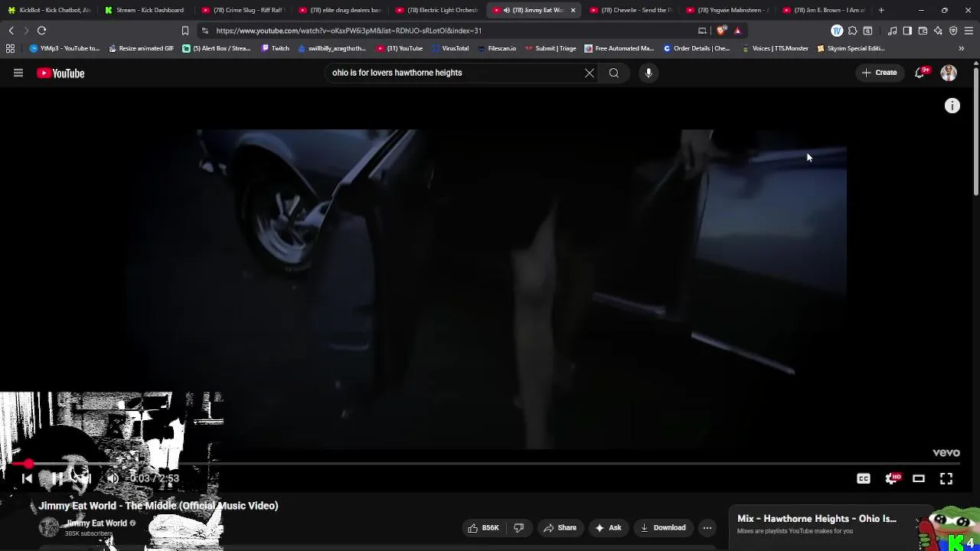Bookmark this page in the address bar

click(x=185, y=31)
